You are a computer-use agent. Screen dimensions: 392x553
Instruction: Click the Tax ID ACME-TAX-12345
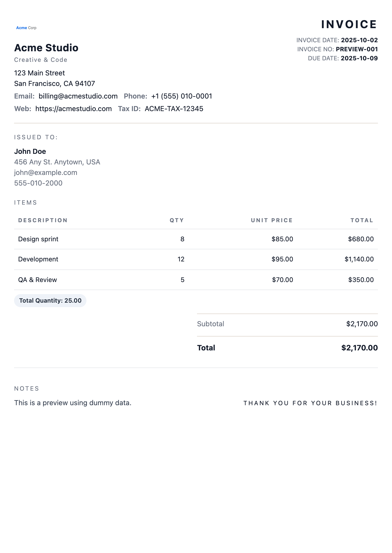point(174,109)
